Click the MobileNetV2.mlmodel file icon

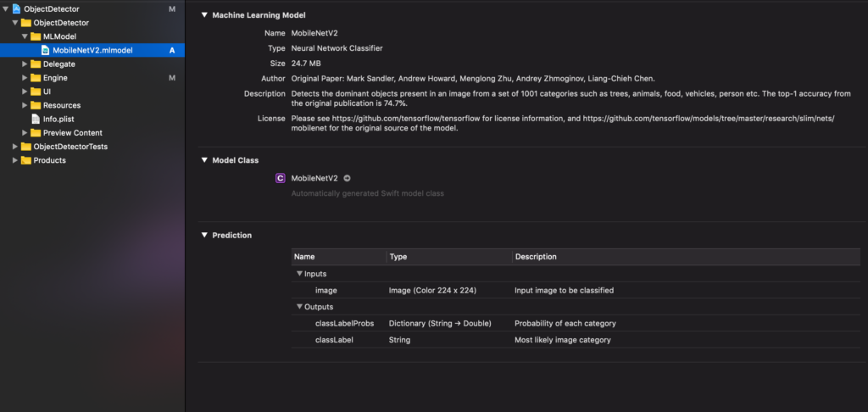[46, 50]
